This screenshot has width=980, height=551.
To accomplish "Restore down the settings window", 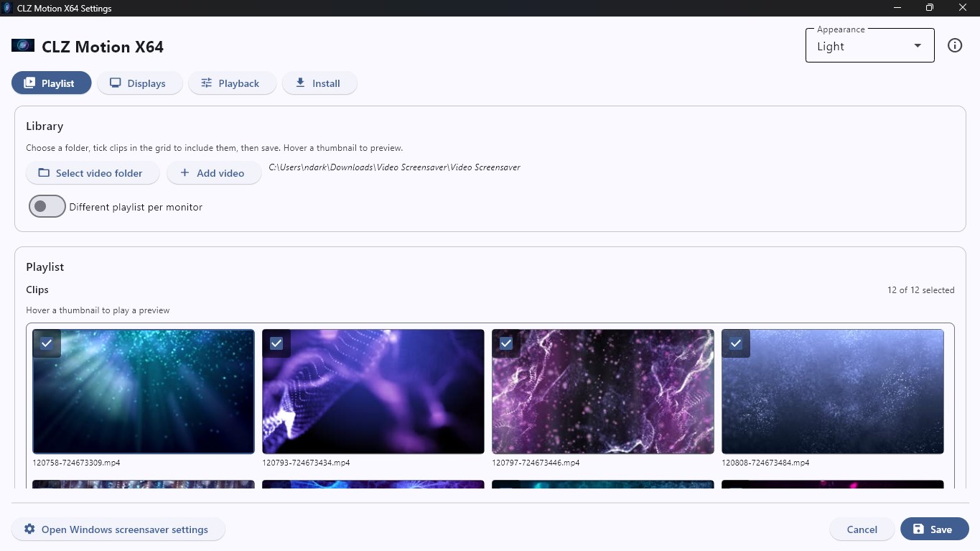I will tap(930, 8).
